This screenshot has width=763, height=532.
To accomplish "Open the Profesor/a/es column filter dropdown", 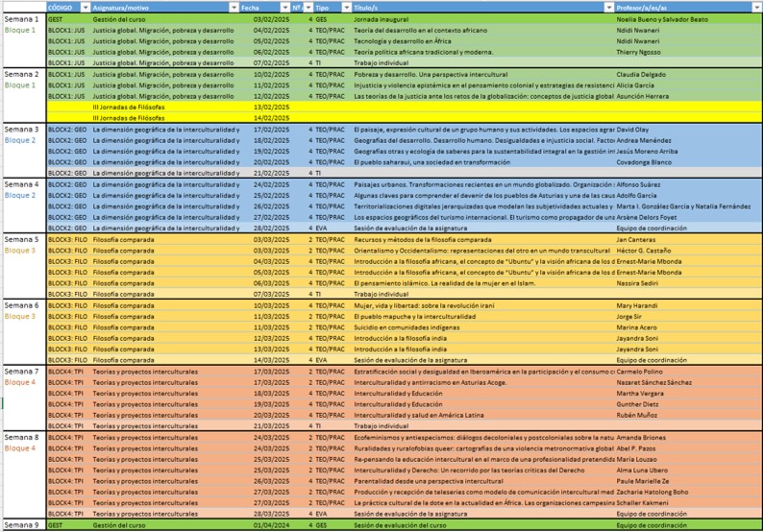I will [756, 7].
